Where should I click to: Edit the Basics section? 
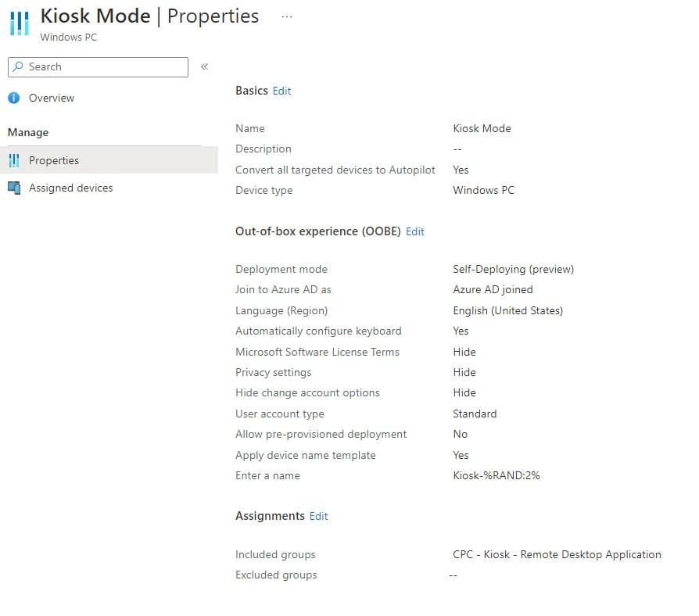[x=281, y=91]
